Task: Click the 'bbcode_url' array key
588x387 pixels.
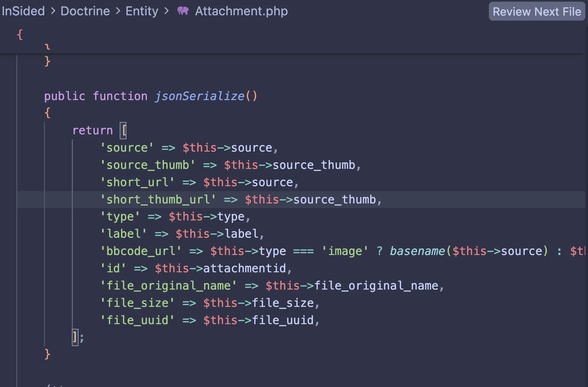Action: click(x=141, y=251)
